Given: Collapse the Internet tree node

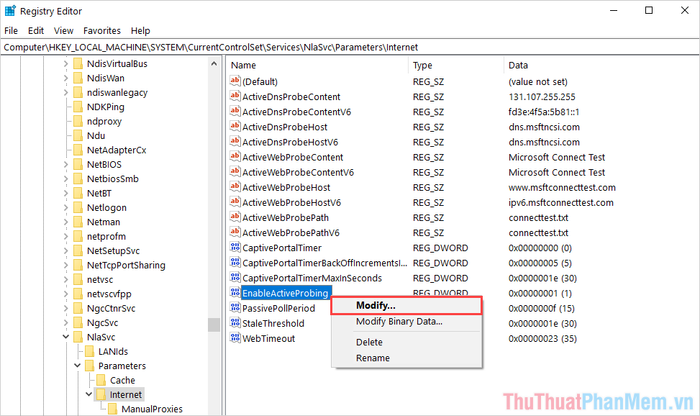Looking at the screenshot, I should pos(88,394).
